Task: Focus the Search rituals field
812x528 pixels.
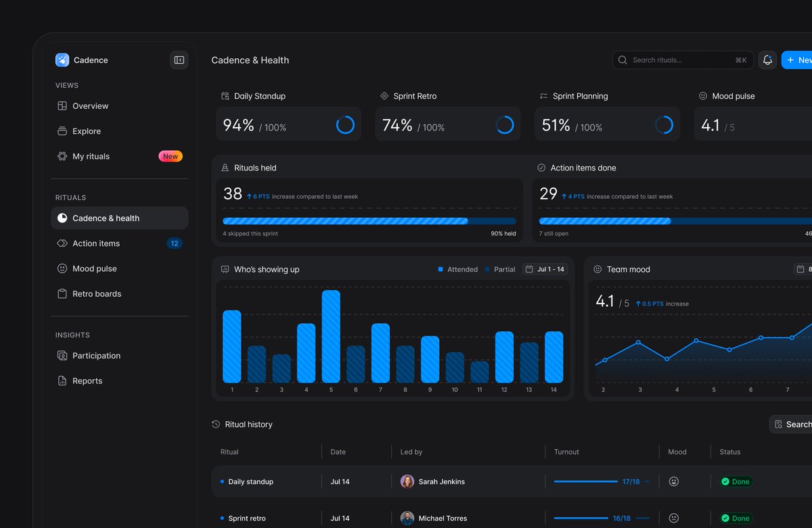Action: tap(683, 60)
